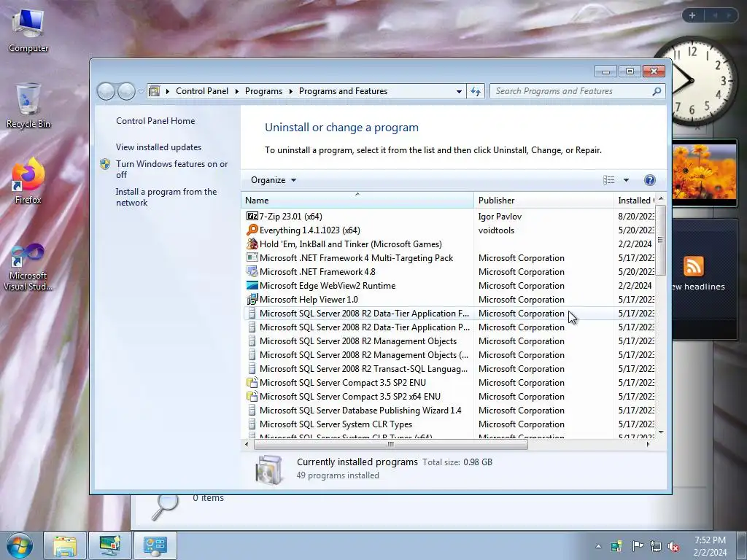
Task: Click the Windows Start orb
Action: tap(20, 545)
